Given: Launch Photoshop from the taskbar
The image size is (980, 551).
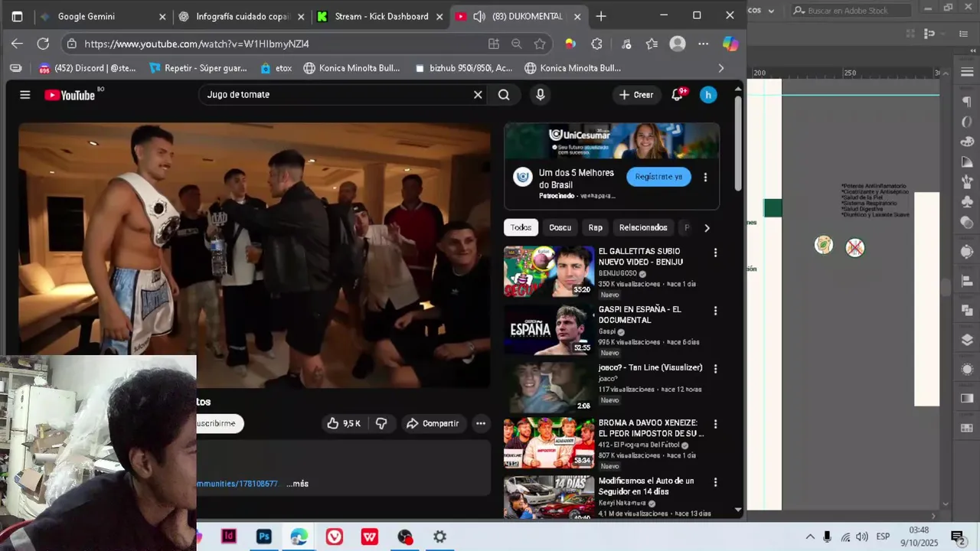Looking at the screenshot, I should pyautogui.click(x=264, y=536).
